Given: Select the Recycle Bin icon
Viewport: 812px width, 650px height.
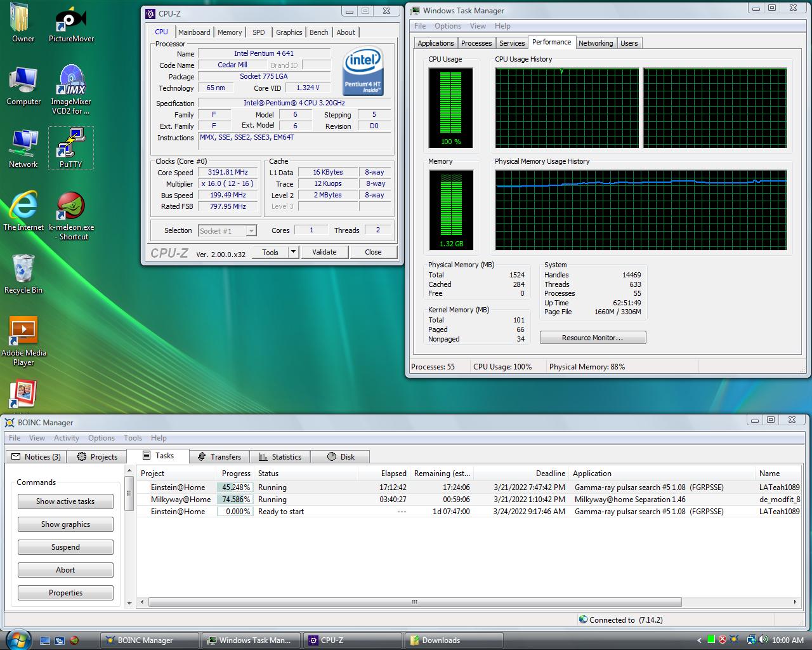Looking at the screenshot, I should coord(23,274).
